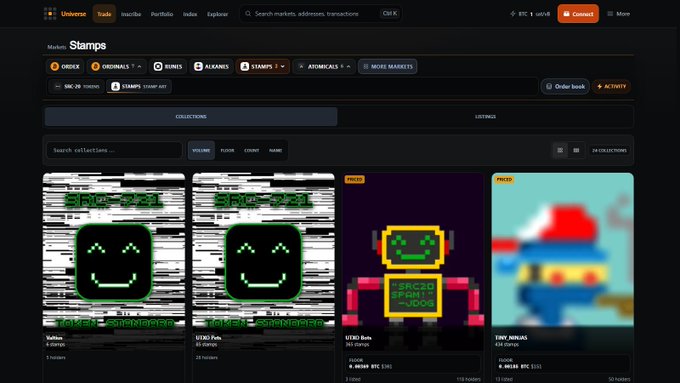
Task: Open the Explorer page
Action: (x=218, y=14)
